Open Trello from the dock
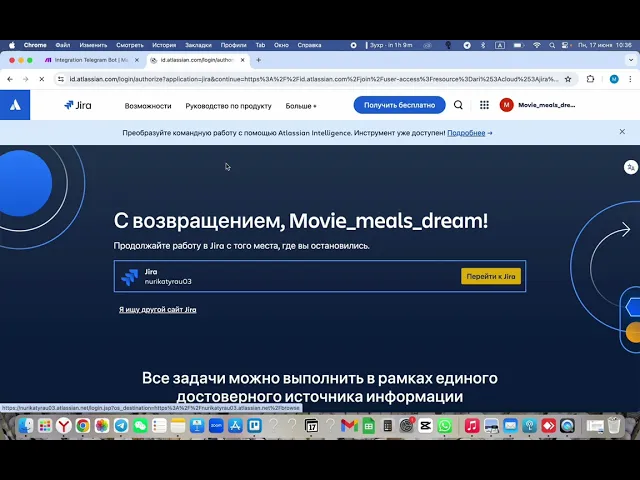640x480 pixels. (254, 426)
